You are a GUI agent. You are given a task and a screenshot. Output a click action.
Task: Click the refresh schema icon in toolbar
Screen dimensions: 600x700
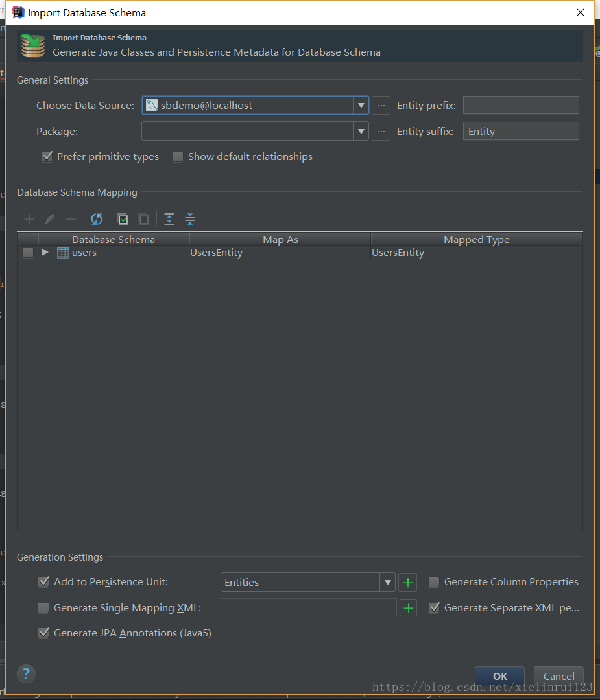97,220
